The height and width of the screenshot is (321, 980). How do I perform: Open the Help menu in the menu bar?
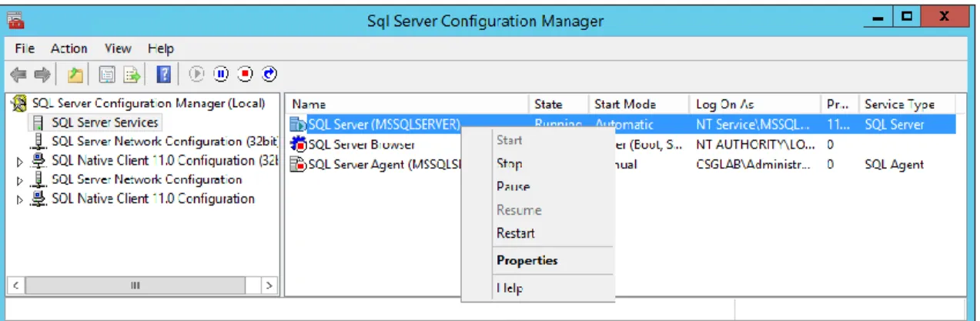point(161,48)
